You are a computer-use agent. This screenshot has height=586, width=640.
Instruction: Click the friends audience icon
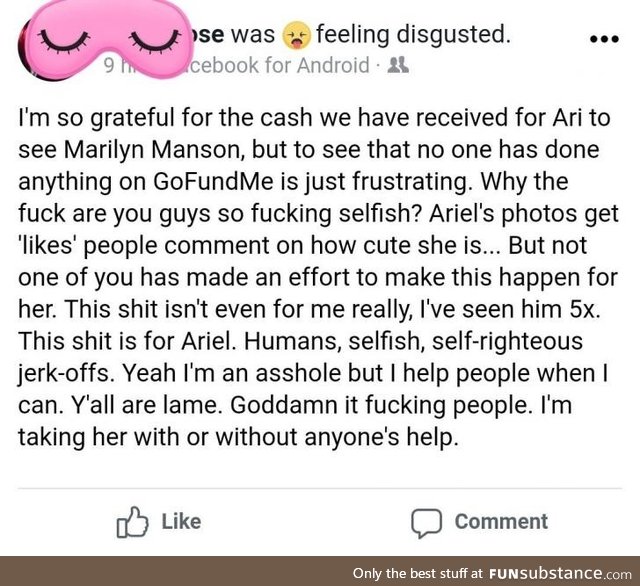pos(398,65)
